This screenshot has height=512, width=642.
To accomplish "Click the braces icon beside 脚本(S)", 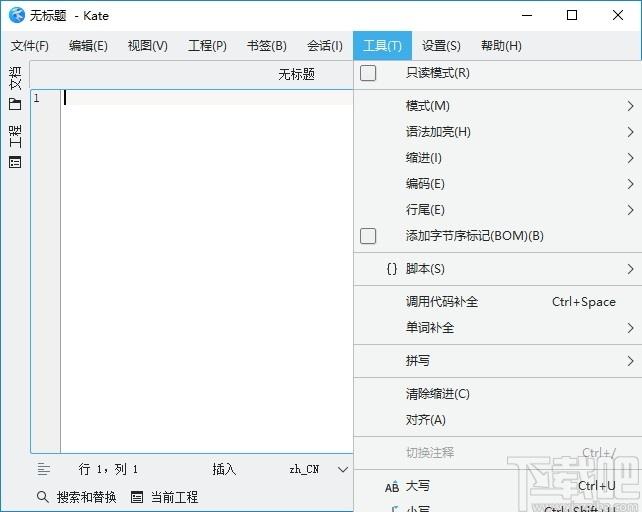I will 392,269.
